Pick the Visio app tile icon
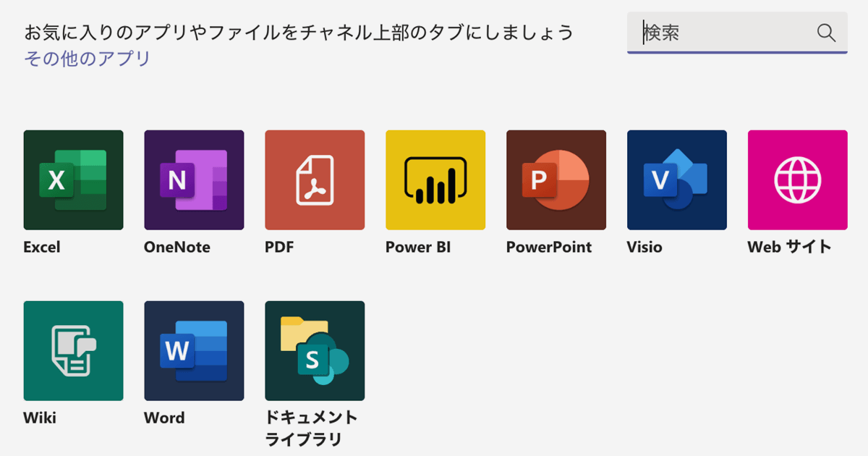Screen dimensions: 868x456 click(677, 180)
